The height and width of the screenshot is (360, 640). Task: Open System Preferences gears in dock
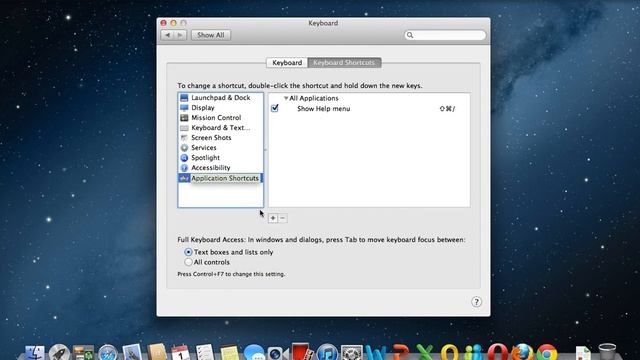351,353
